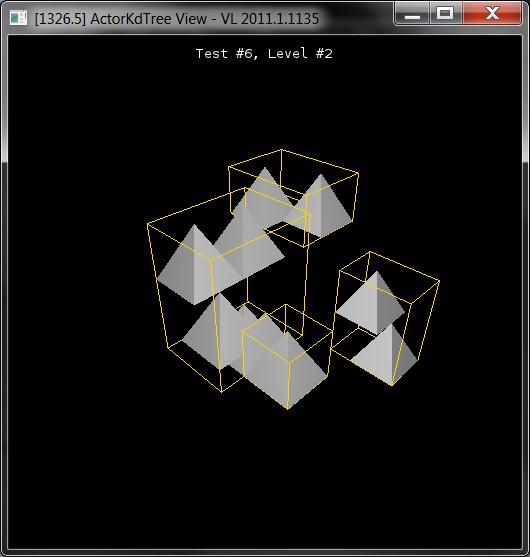Maximize the ActorKdTree View window
Viewport: 530px width, 557px height.
[445, 14]
